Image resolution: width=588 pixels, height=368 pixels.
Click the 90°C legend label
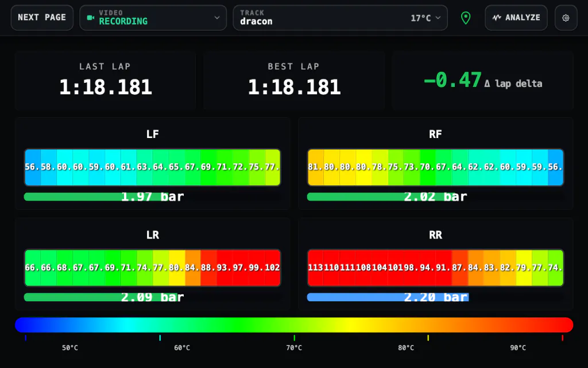(518, 348)
